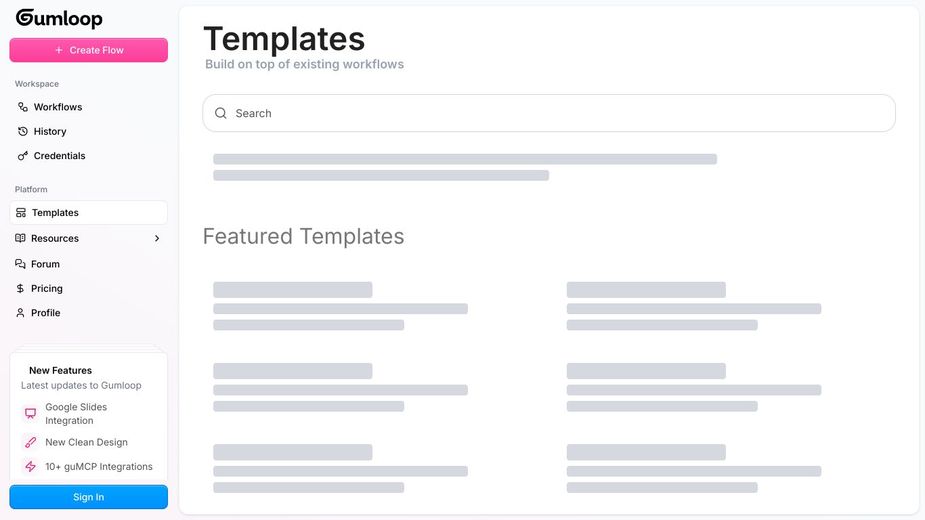Viewport: 925px width, 520px height.
Task: Click the Gumloop logo
Action: [x=59, y=18]
